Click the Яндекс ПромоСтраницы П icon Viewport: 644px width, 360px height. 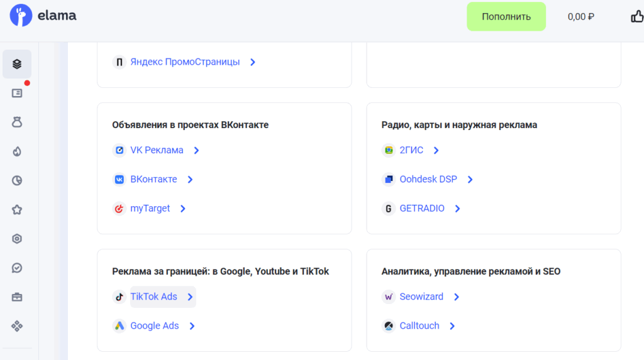pyautogui.click(x=119, y=62)
